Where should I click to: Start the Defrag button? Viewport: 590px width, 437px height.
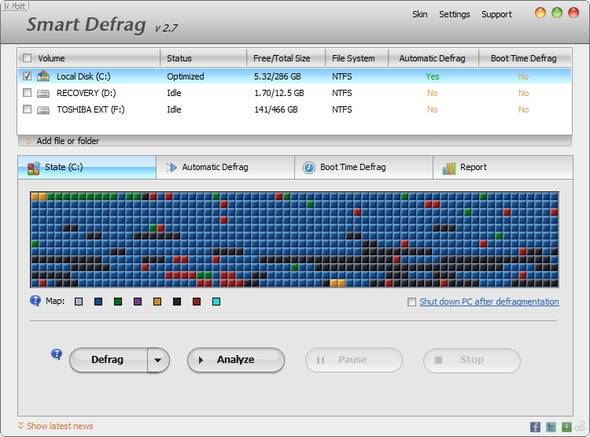[108, 360]
